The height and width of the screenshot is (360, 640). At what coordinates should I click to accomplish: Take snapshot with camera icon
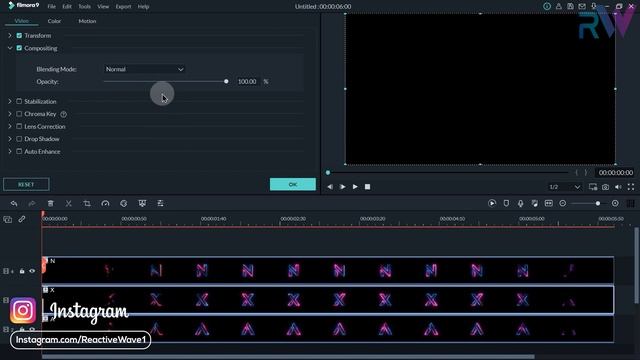(x=605, y=187)
